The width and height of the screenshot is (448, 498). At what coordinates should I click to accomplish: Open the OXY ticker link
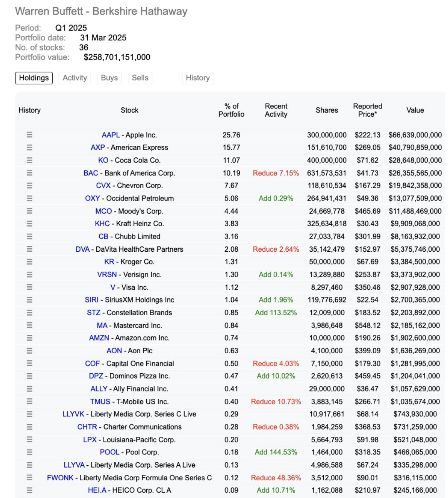(x=92, y=199)
